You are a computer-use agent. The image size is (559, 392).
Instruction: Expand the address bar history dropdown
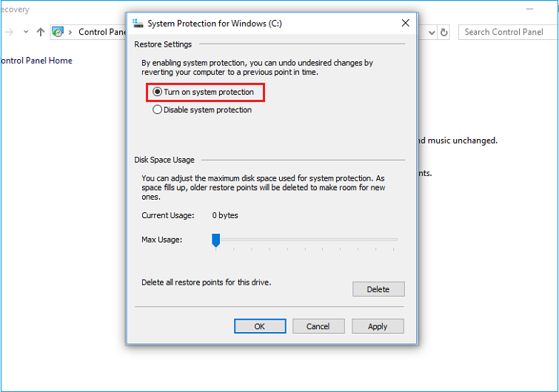pyautogui.click(x=432, y=32)
